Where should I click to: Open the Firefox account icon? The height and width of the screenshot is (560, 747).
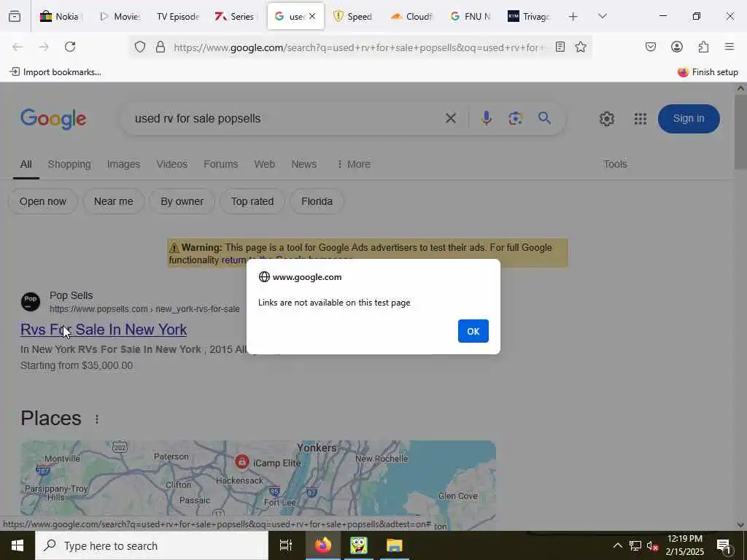pos(677,47)
